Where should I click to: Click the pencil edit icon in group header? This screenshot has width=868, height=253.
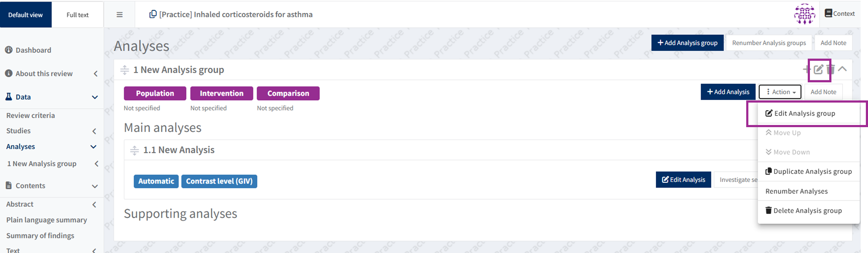tap(818, 69)
